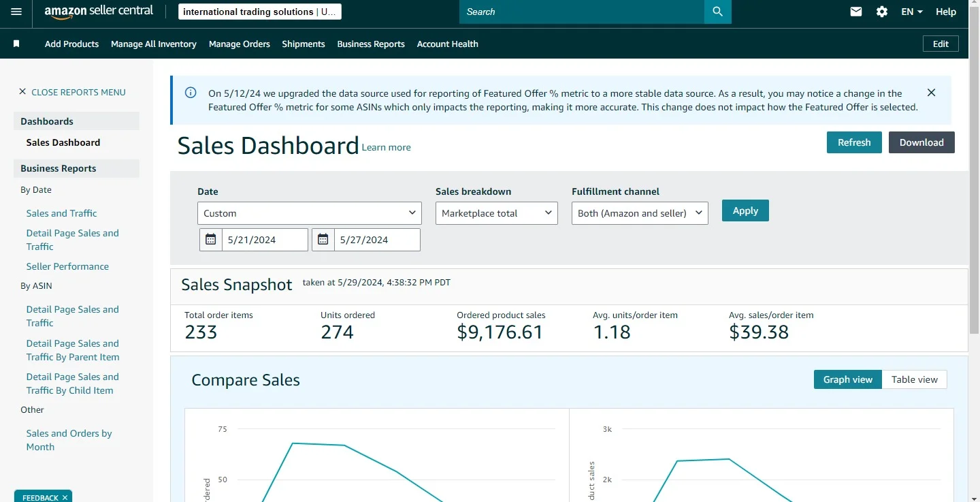980x502 pixels.
Task: Click the end date 5/27/2024 field
Action: pyautogui.click(x=376, y=240)
